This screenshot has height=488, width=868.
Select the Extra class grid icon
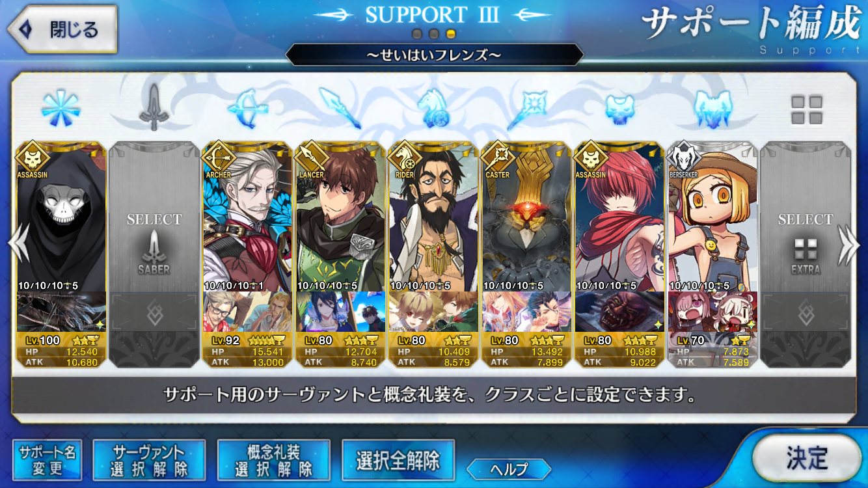coord(806,109)
